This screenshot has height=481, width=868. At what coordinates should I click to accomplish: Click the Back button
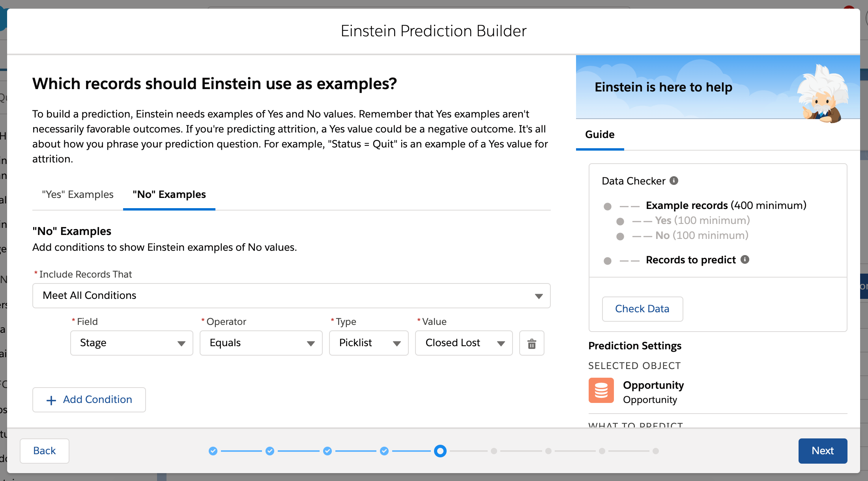tap(45, 451)
